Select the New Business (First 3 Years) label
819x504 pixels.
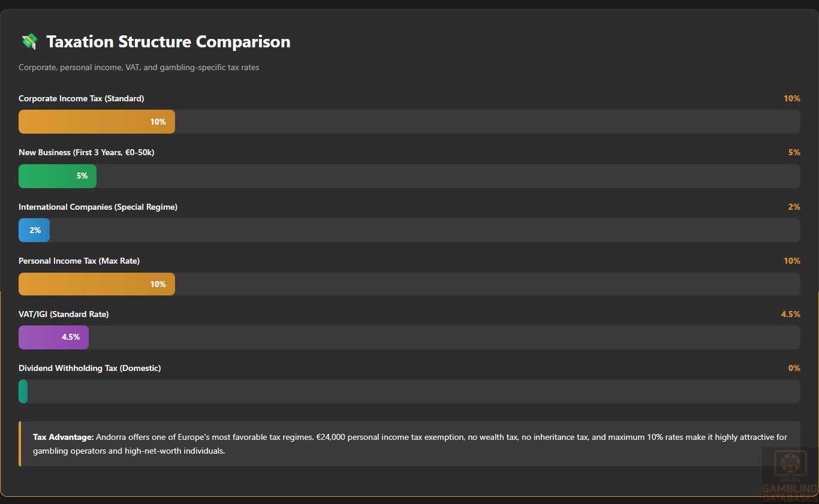pos(86,152)
